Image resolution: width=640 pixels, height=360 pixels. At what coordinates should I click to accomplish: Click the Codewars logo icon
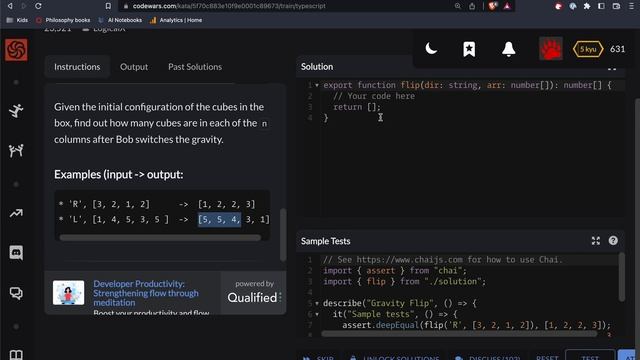pyautogui.click(x=16, y=50)
